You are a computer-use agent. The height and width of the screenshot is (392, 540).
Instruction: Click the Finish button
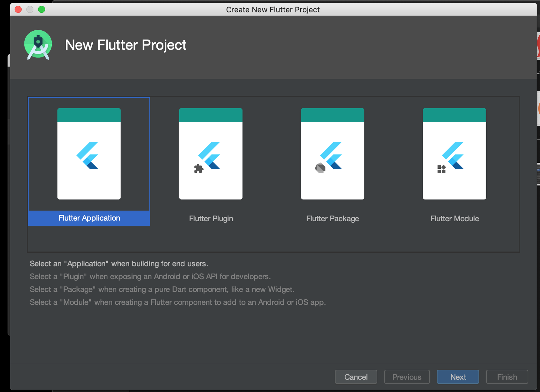(x=507, y=377)
